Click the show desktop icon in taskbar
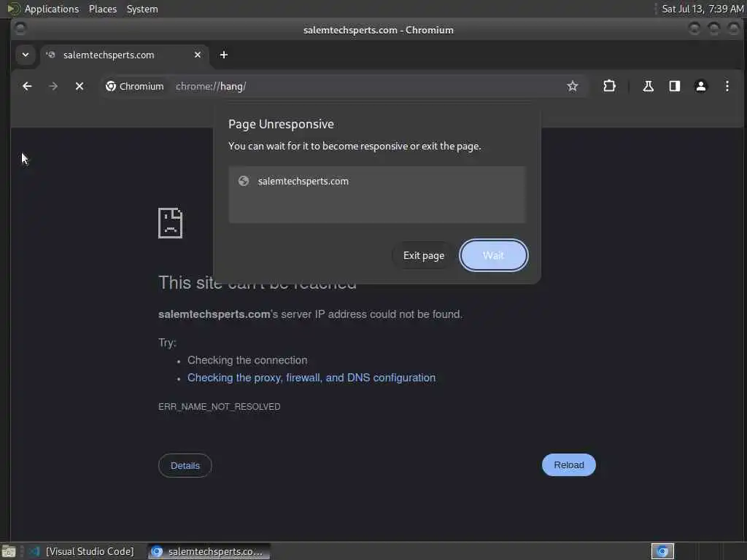The width and height of the screenshot is (747, 560). tap(9, 551)
